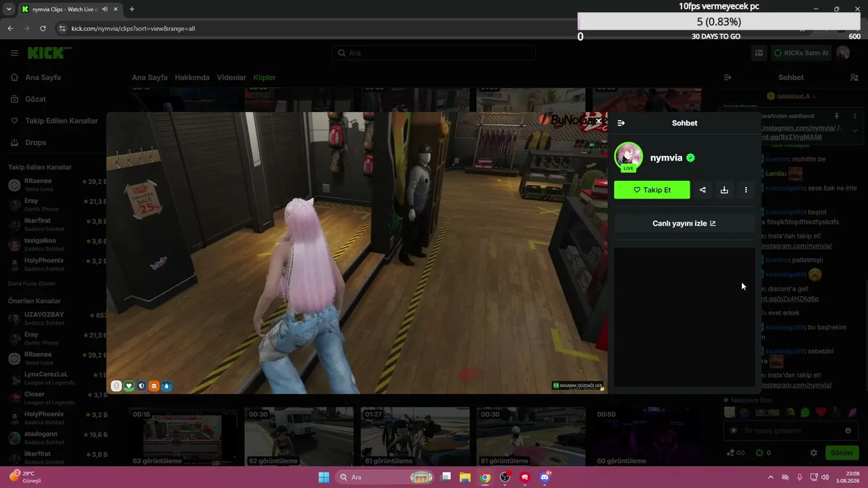
Task: Open the 63 görüntüleme clip thumbnail
Action: pyautogui.click(x=183, y=436)
